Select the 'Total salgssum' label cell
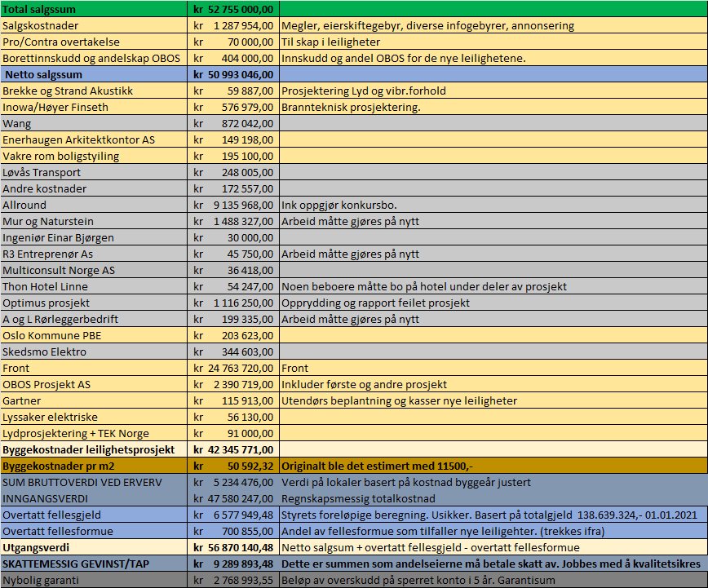This screenshot has height=588, width=708. (94, 9)
